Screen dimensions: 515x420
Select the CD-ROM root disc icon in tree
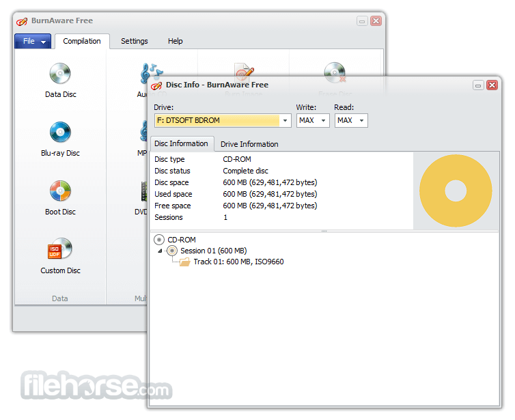point(159,240)
